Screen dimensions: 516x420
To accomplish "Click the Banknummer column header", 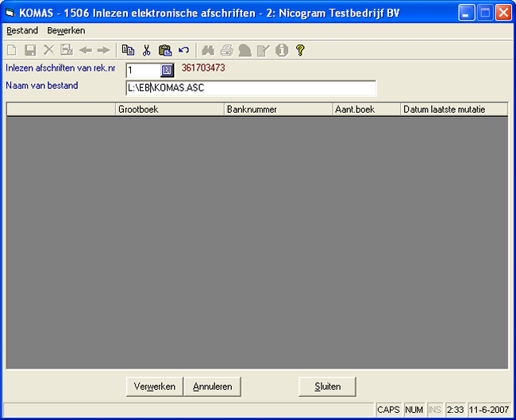I will [278, 110].
